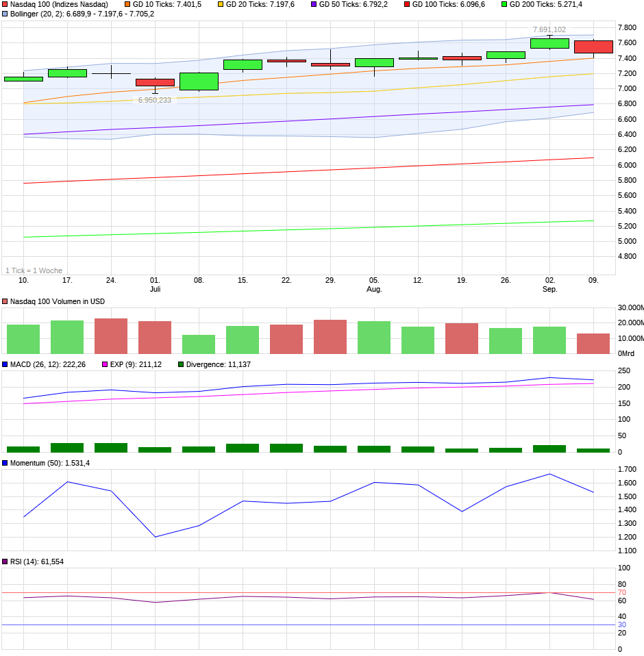
Task: Click the red RSI 70 threshold label
Action: pyautogui.click(x=622, y=592)
